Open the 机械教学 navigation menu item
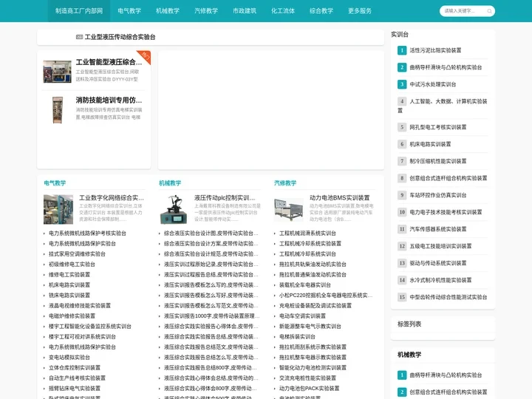532x399 pixels. (168, 11)
